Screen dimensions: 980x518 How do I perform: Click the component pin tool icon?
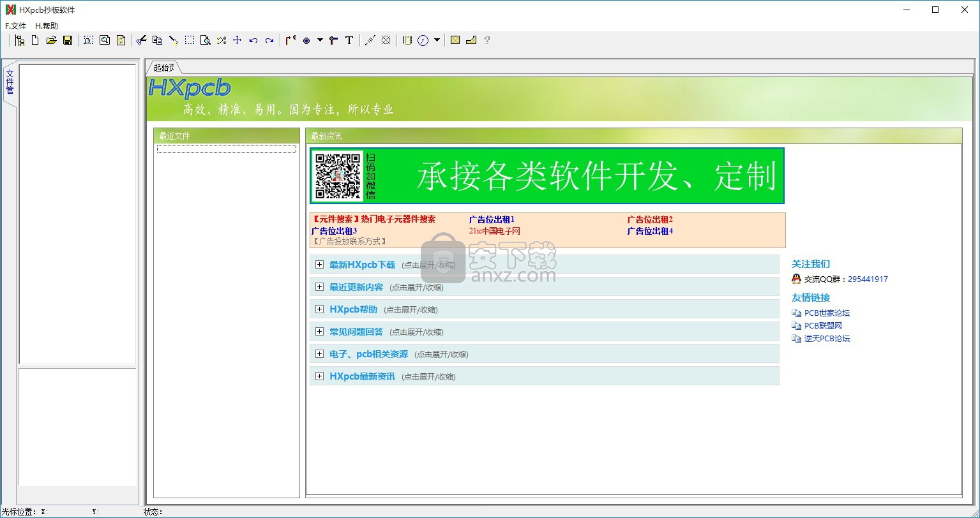(333, 40)
